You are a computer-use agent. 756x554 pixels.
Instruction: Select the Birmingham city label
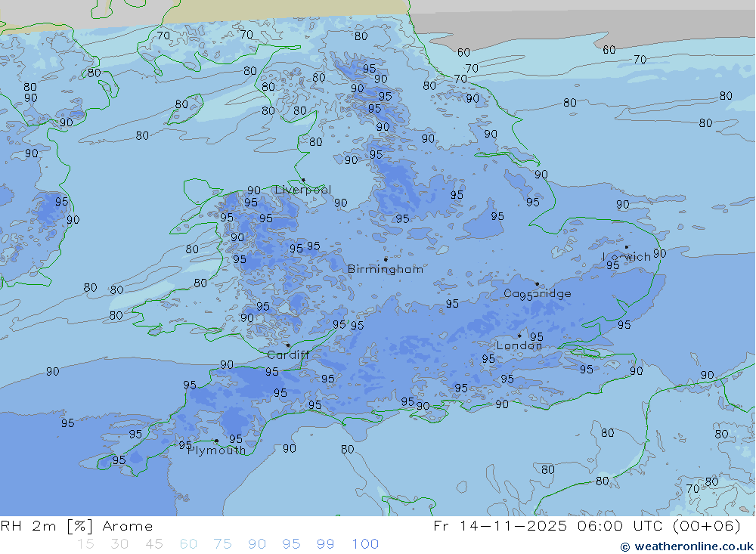386,269
